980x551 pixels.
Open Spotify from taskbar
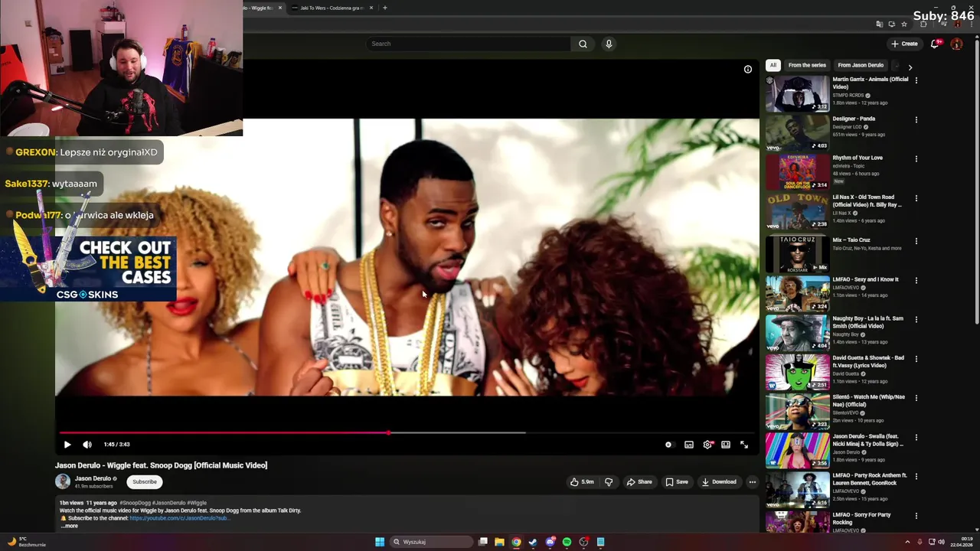567,542
